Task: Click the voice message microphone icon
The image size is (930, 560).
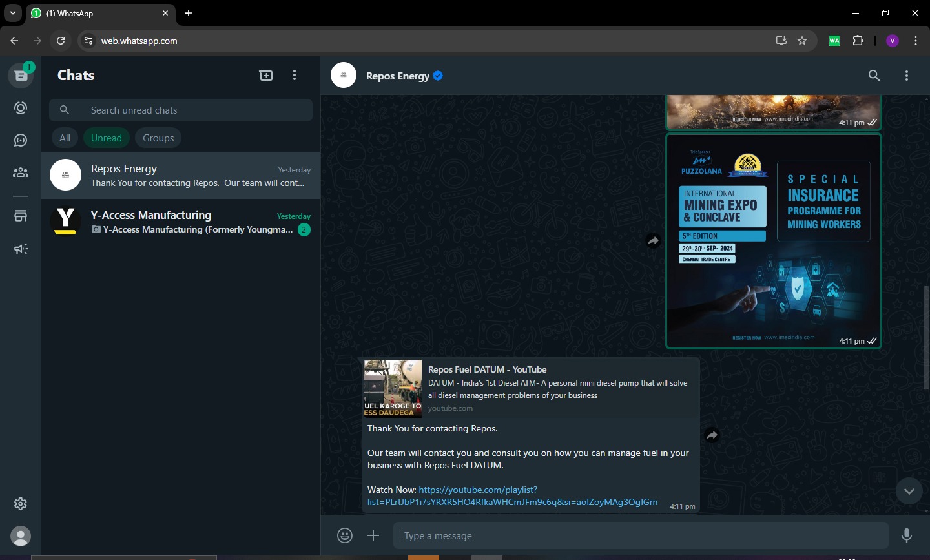Action: [907, 535]
